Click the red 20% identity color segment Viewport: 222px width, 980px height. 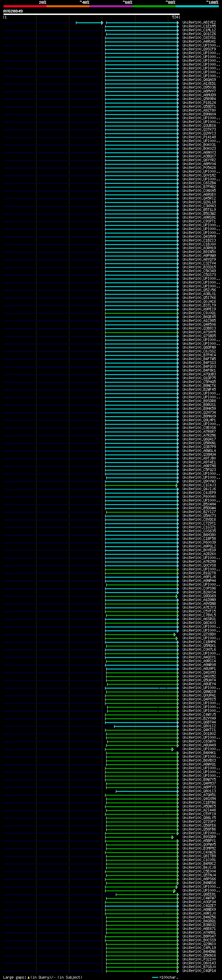click(25, 6)
